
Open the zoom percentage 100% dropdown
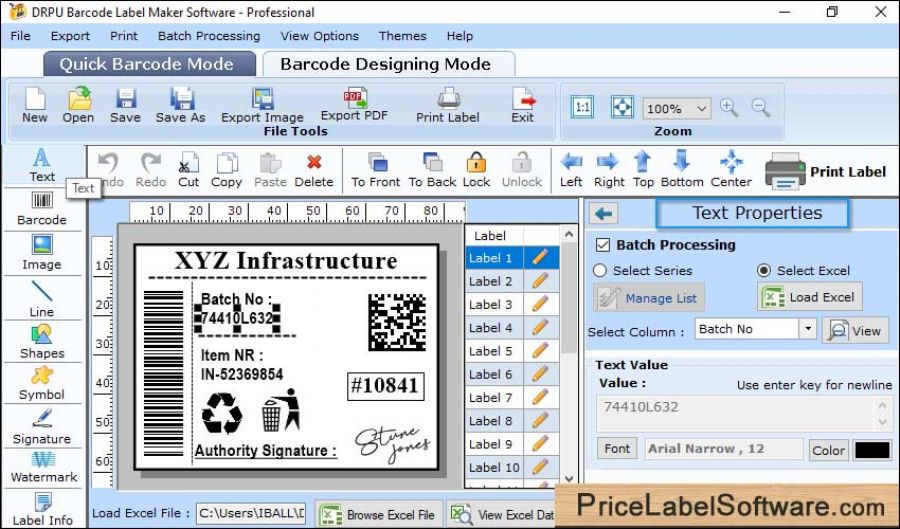pos(677,108)
